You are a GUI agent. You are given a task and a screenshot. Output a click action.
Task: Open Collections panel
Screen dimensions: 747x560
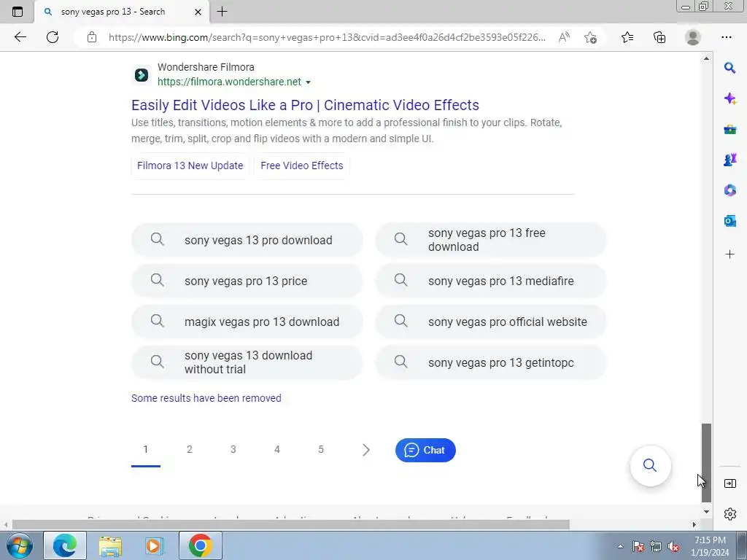pos(659,37)
